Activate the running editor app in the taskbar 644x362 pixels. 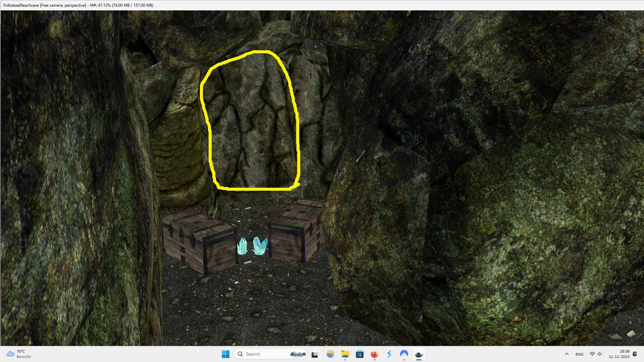[419, 354]
